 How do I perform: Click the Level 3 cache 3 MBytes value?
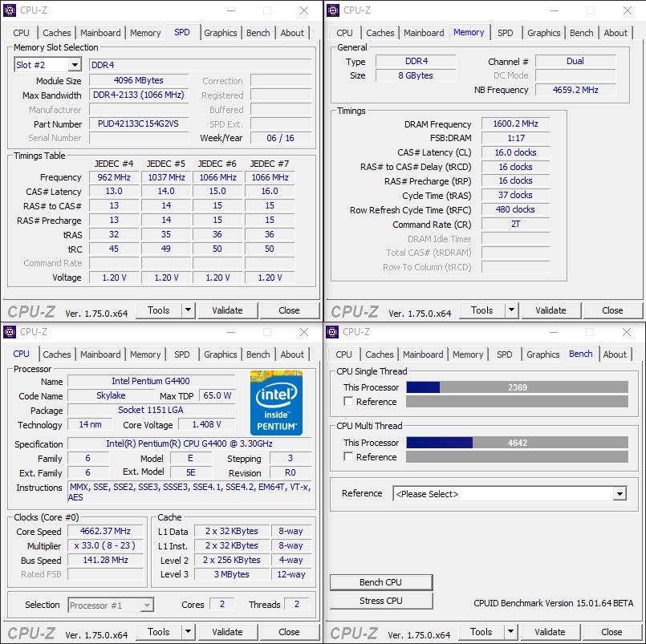click(232, 574)
